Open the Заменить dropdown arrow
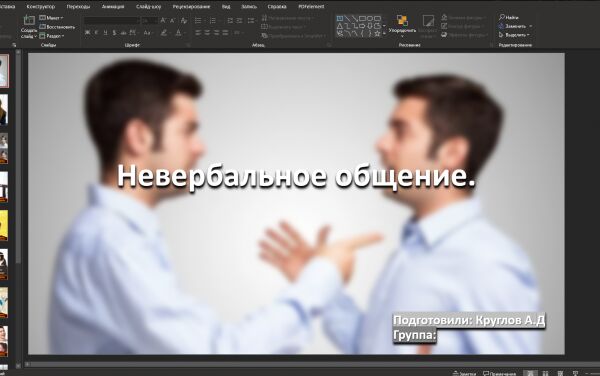 pyautogui.click(x=530, y=26)
